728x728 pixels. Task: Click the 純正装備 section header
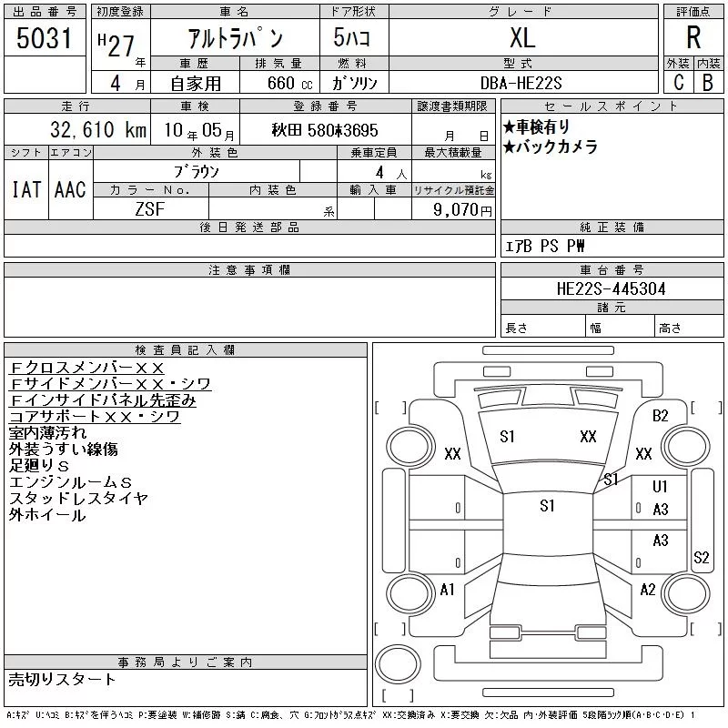coord(612,227)
